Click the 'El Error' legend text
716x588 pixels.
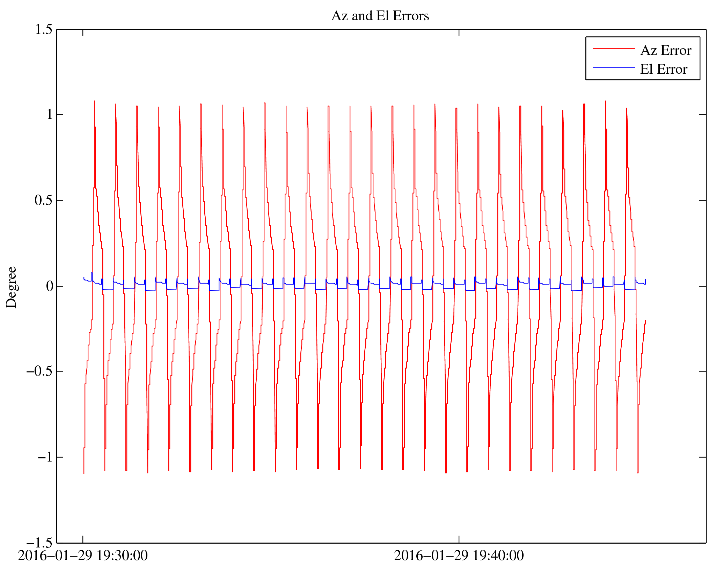(x=663, y=69)
